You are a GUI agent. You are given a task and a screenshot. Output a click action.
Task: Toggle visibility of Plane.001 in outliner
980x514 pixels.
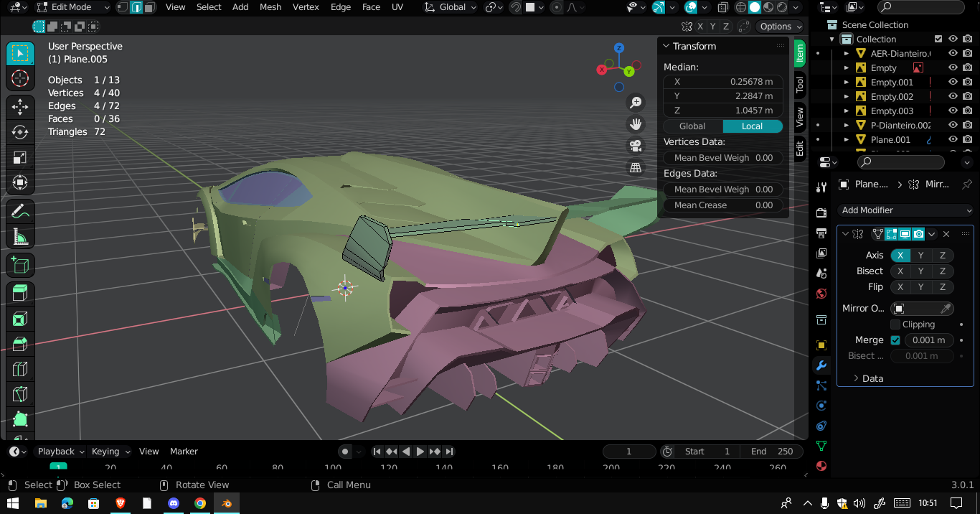[x=953, y=139]
